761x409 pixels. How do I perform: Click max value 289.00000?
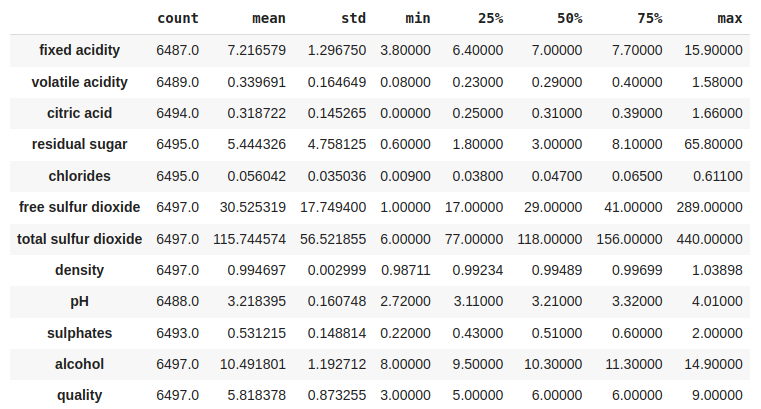[x=710, y=207]
